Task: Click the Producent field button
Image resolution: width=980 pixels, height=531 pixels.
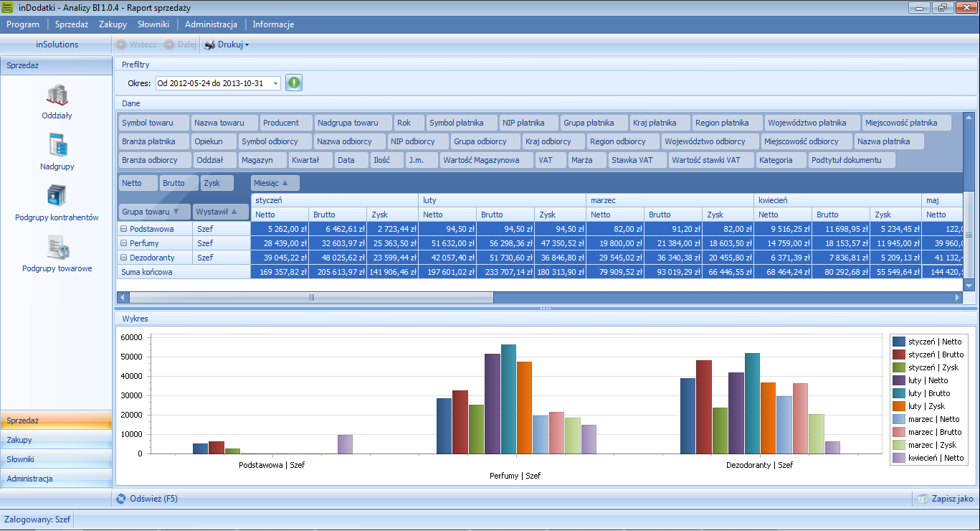Action: 285,123
